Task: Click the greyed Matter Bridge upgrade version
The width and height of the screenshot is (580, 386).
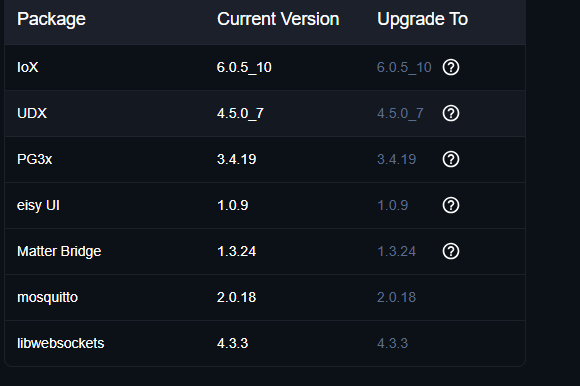Action: (x=397, y=251)
